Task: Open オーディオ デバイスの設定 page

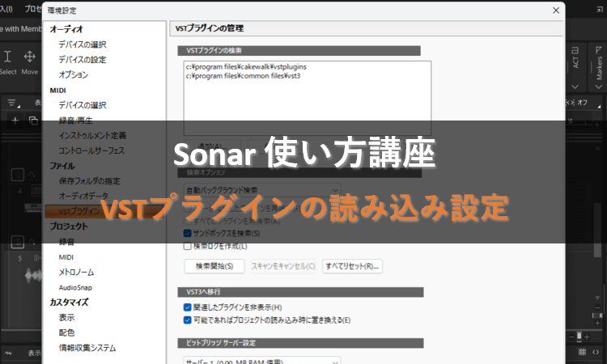Action: tap(82, 60)
